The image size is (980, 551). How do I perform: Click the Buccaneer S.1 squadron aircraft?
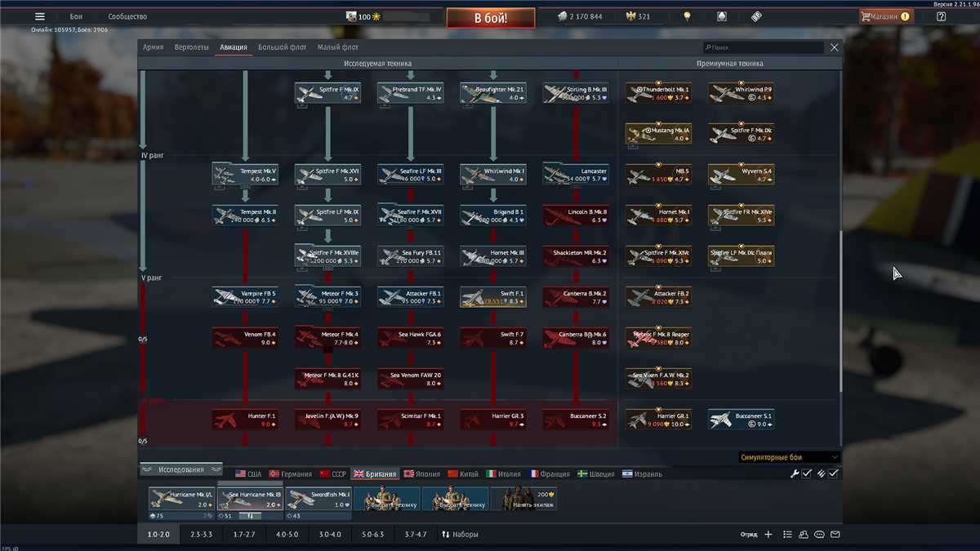point(741,420)
